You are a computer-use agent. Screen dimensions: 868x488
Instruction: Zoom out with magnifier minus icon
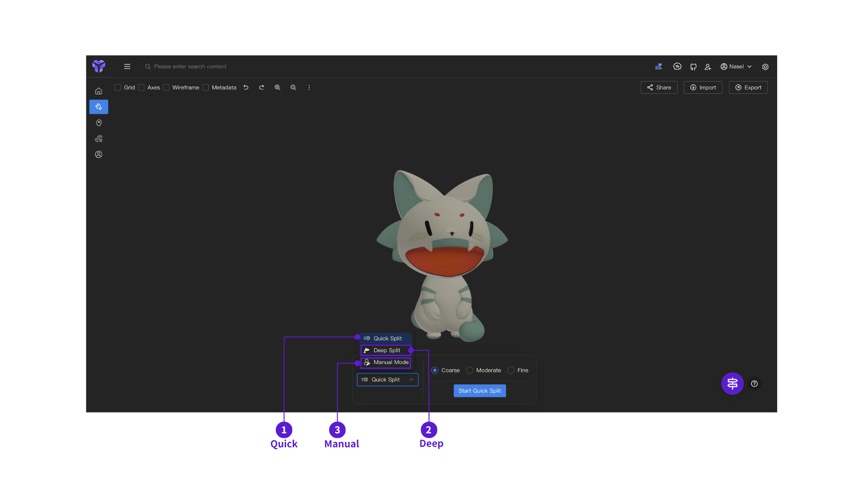click(x=293, y=88)
